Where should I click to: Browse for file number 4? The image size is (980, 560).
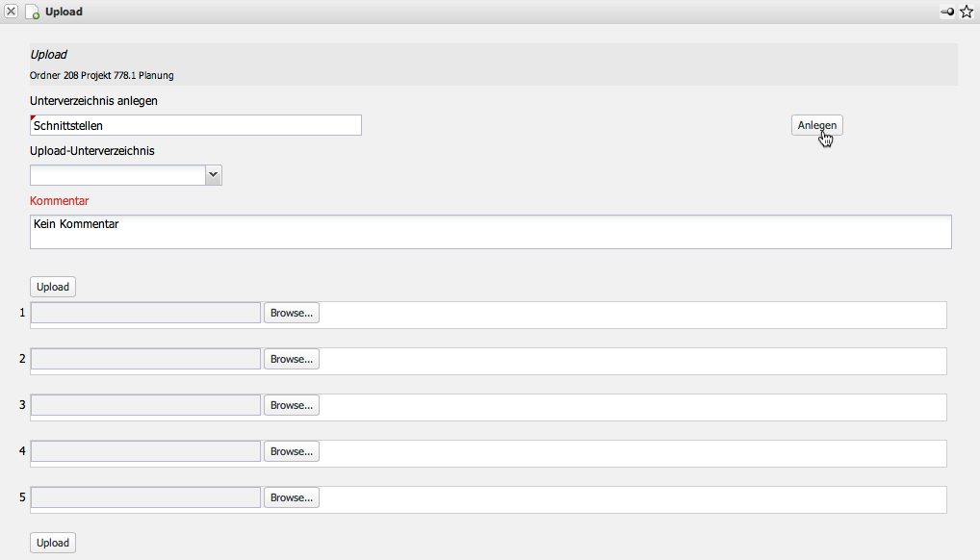[292, 451]
